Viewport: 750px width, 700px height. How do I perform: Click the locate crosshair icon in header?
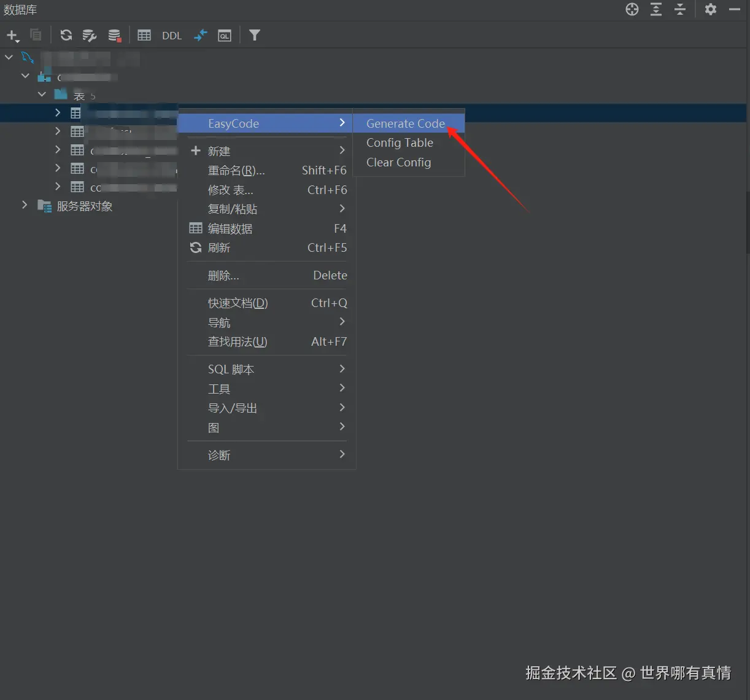pos(632,9)
